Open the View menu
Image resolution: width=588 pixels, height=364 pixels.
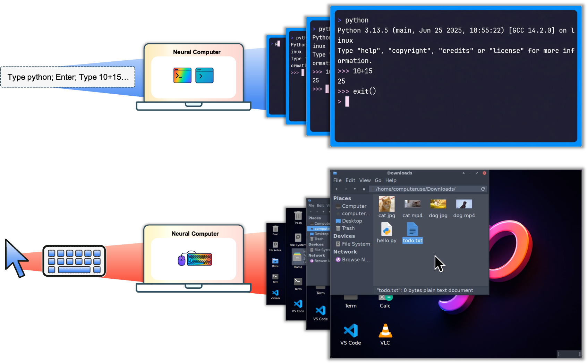point(365,180)
